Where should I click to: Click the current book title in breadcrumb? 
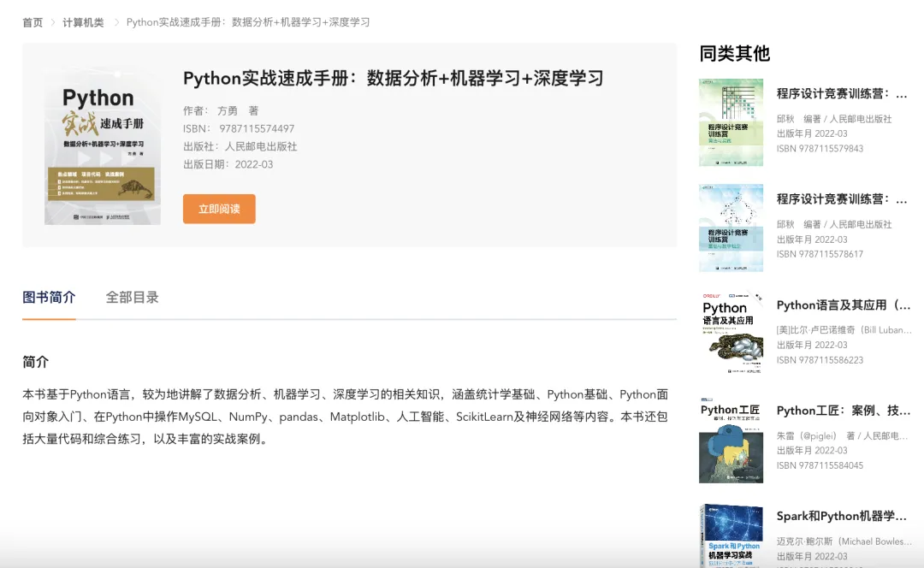248,22
